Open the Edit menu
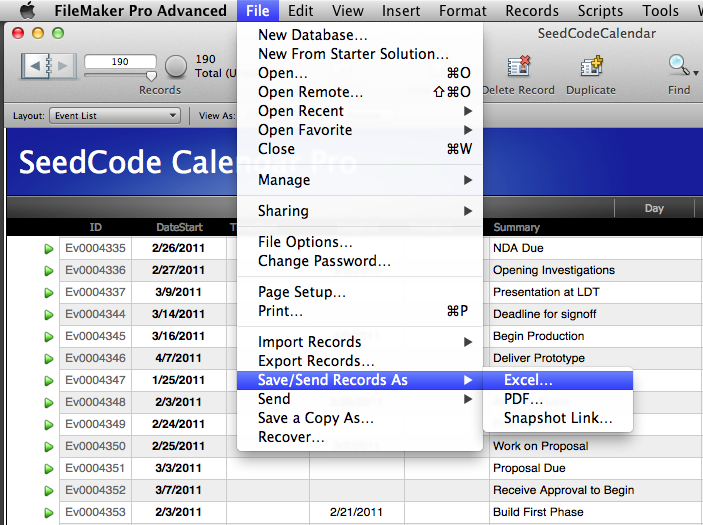Viewport: 703px width, 525px height. coord(300,10)
